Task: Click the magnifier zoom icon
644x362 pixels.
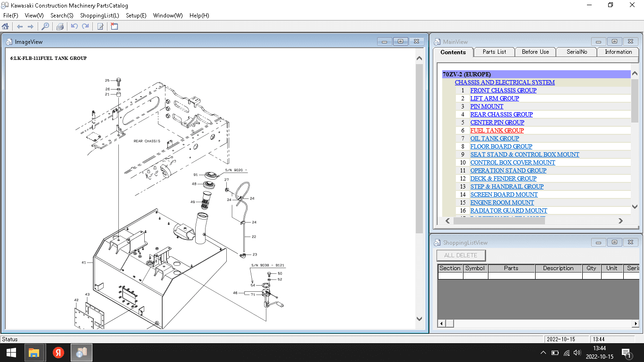Action: coord(45,26)
